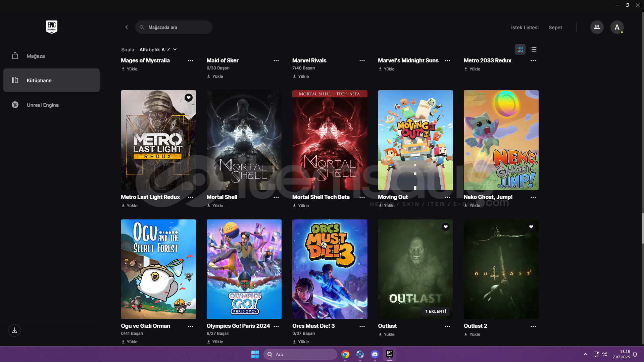The image size is (644, 362).
Task: Switch to list view
Action: (x=533, y=49)
